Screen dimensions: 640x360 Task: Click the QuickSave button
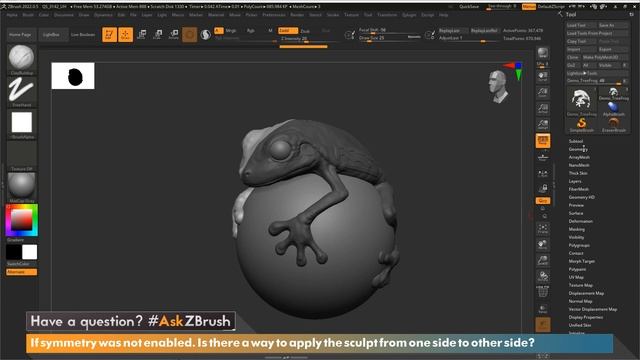coord(469,7)
